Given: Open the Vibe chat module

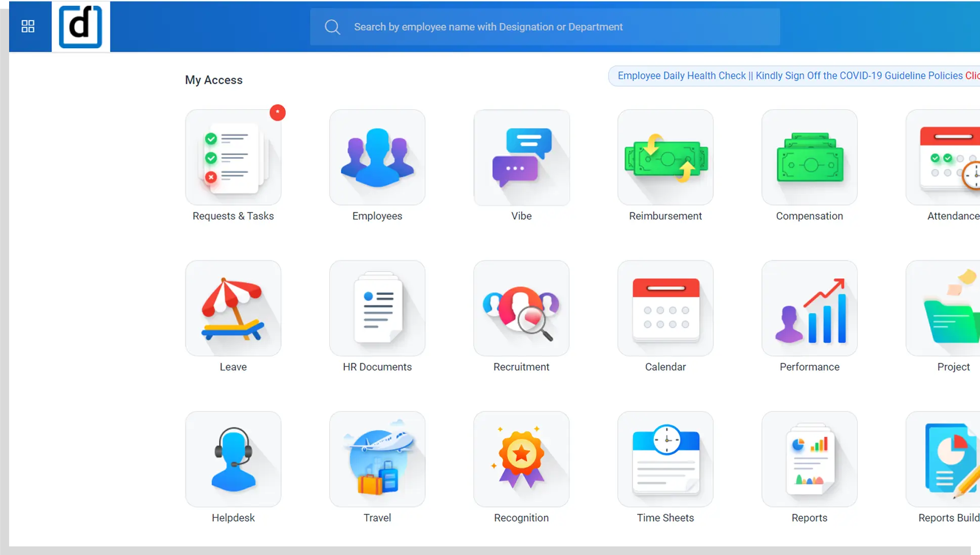Looking at the screenshot, I should pyautogui.click(x=521, y=157).
